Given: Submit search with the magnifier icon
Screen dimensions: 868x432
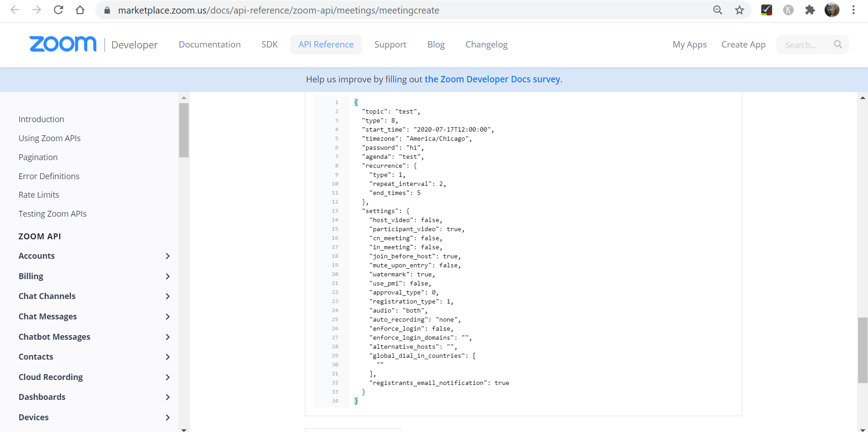Looking at the screenshot, I should 838,44.
